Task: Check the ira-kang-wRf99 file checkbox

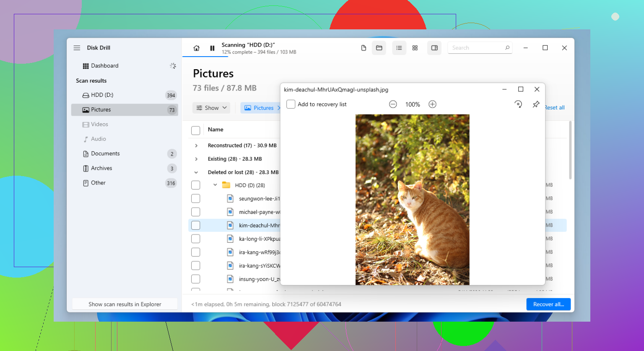Action: pos(195,252)
